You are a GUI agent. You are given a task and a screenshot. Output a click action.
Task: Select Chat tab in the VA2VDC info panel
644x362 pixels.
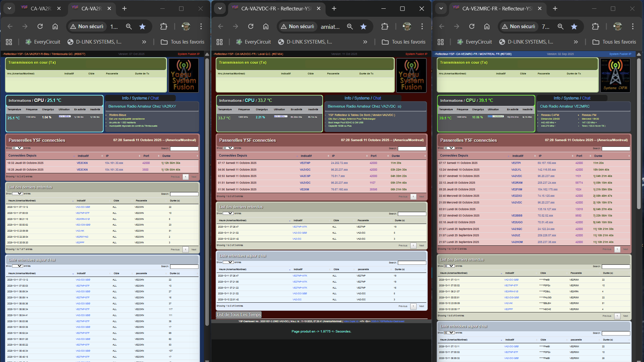tap(377, 98)
